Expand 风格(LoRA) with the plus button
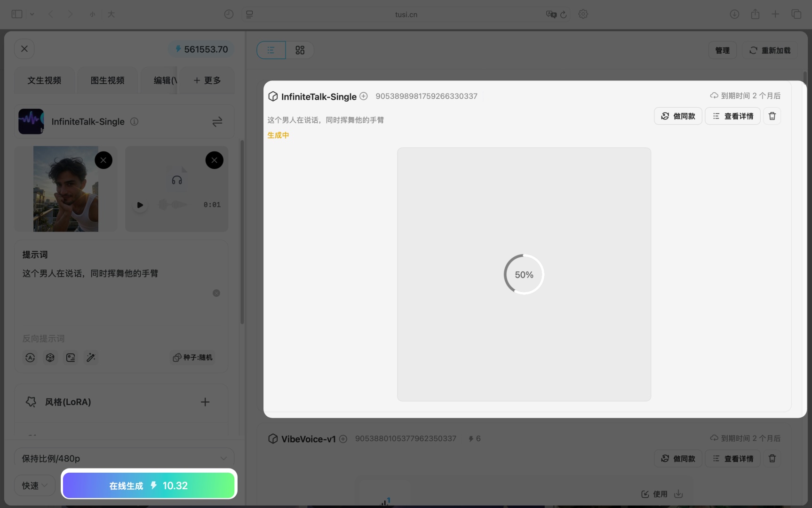 (205, 402)
